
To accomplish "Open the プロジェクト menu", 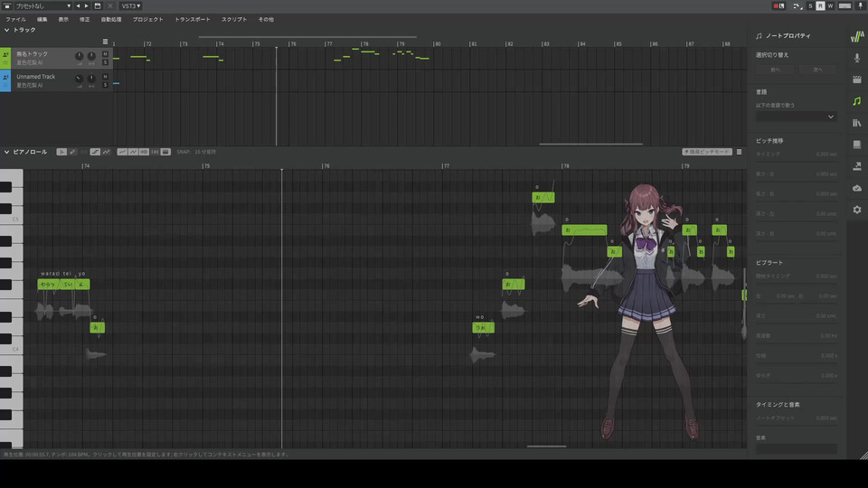I will (x=147, y=19).
